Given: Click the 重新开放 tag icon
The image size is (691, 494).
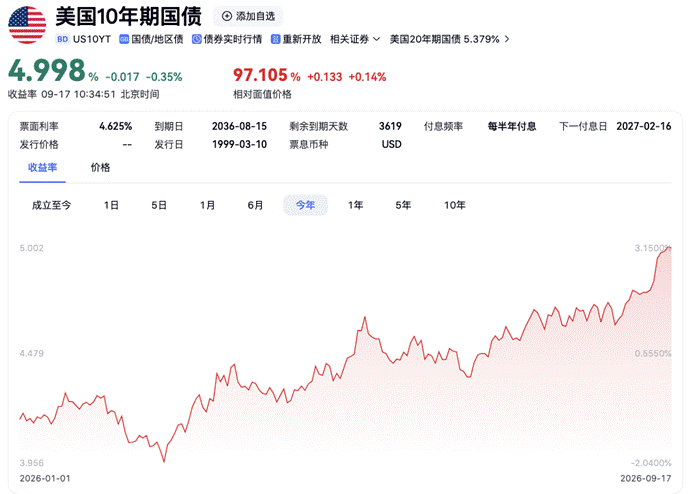Looking at the screenshot, I should click(x=275, y=39).
